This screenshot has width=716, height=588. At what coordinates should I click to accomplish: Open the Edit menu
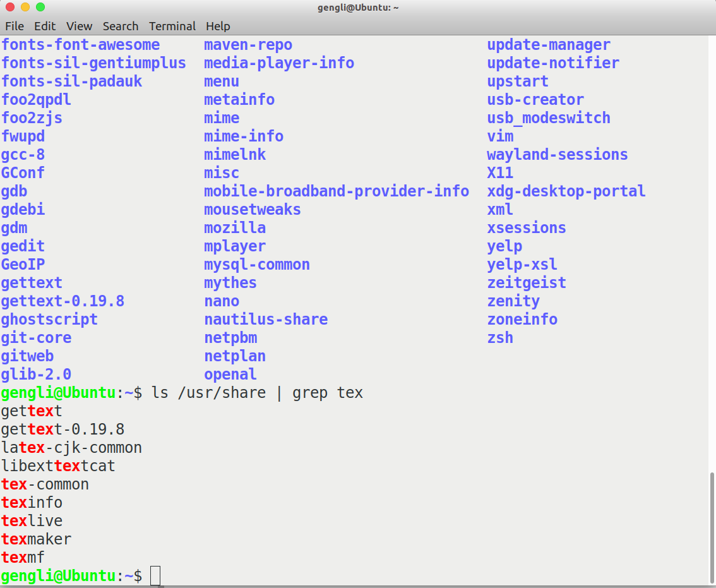44,26
